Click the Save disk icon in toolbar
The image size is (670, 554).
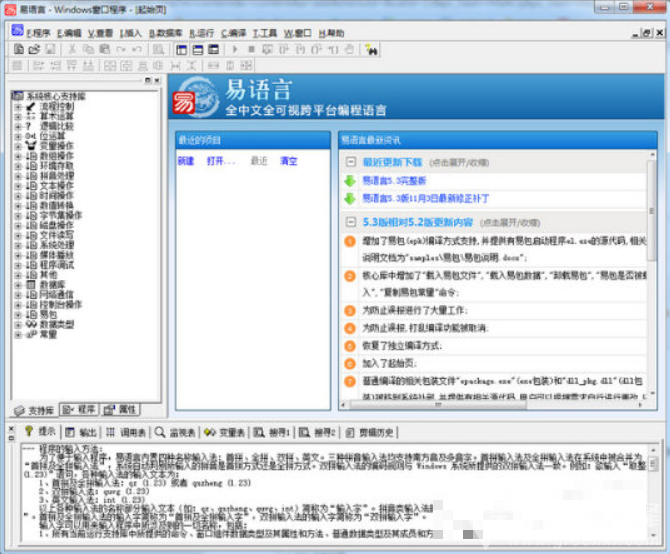click(50, 50)
